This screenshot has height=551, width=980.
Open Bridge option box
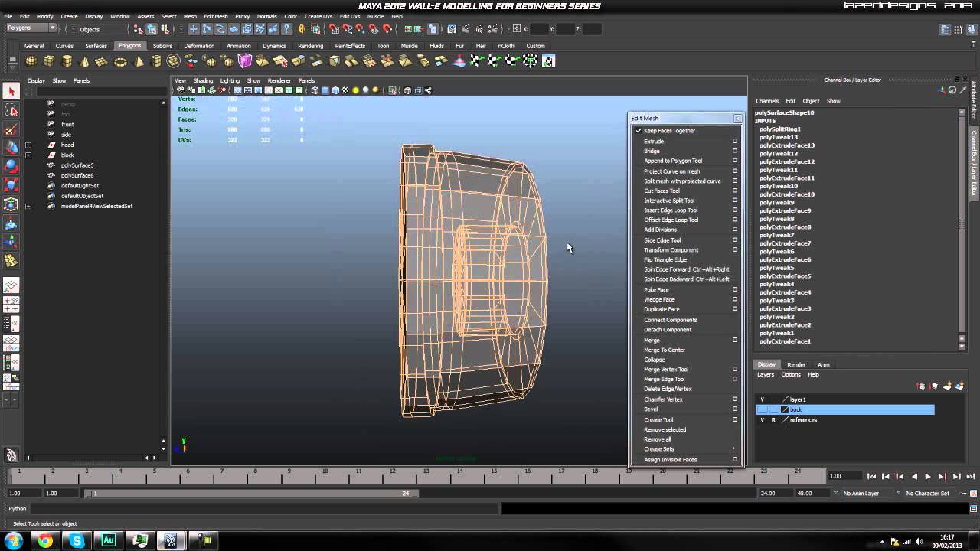pos(735,151)
